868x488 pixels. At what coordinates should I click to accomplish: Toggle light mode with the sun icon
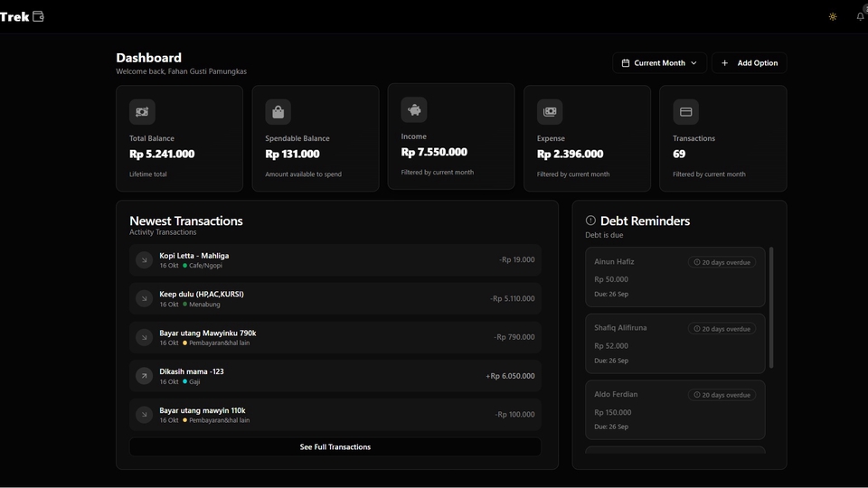tap(833, 16)
